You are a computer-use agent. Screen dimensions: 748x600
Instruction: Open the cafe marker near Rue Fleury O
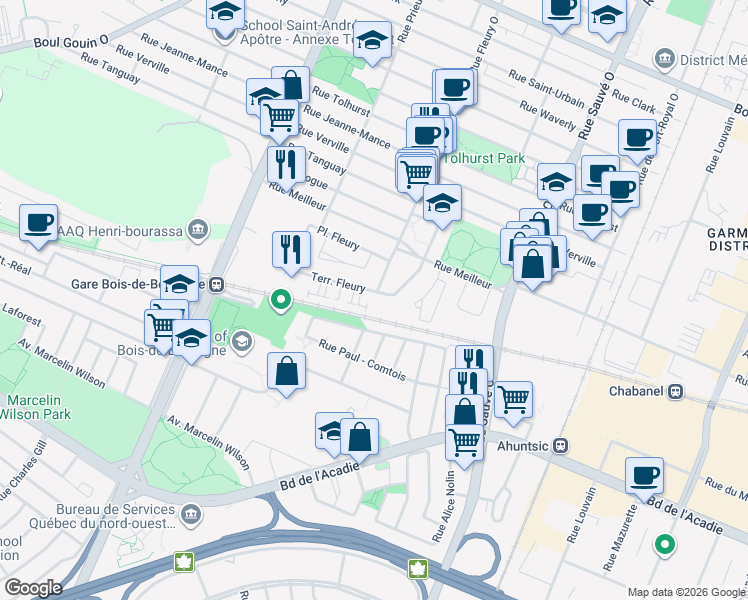(455, 88)
